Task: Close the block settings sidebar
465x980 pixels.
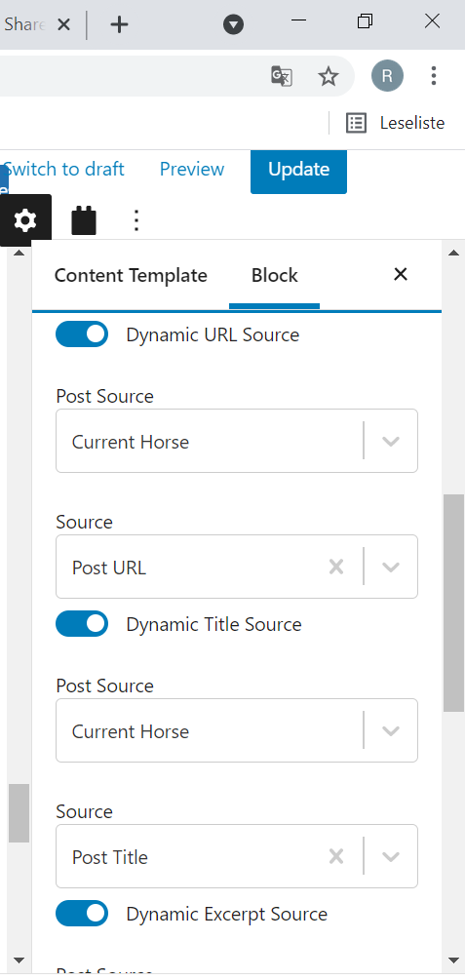Action: [401, 274]
